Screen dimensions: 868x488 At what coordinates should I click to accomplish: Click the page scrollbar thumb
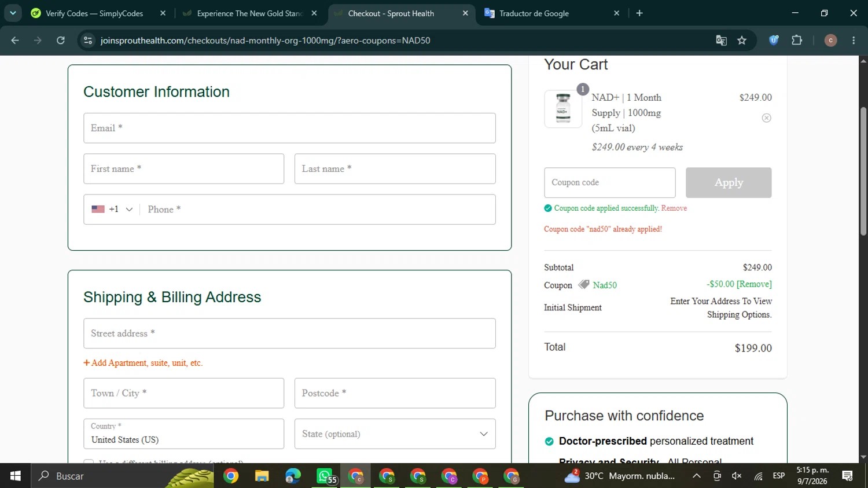point(863,171)
